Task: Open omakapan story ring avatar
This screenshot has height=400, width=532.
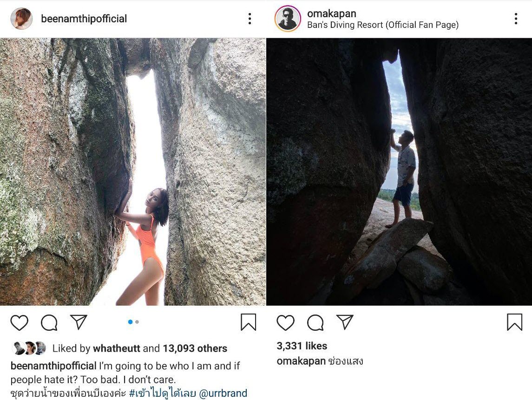Action: click(x=288, y=19)
